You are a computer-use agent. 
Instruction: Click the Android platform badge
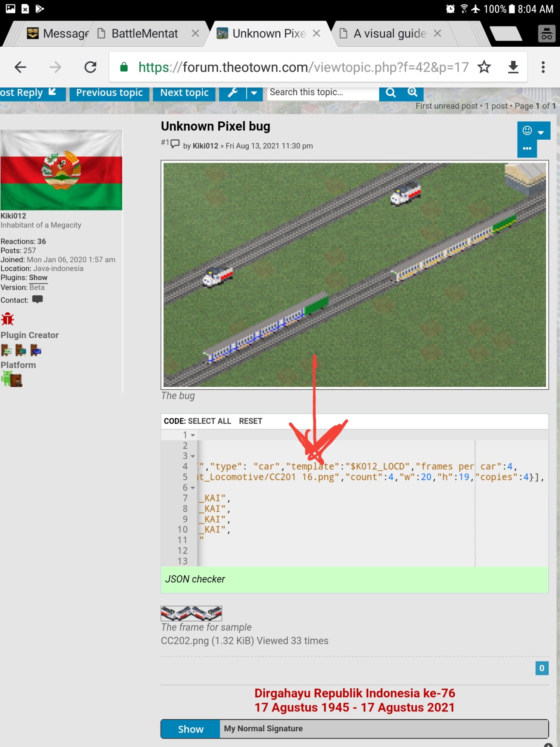12,379
